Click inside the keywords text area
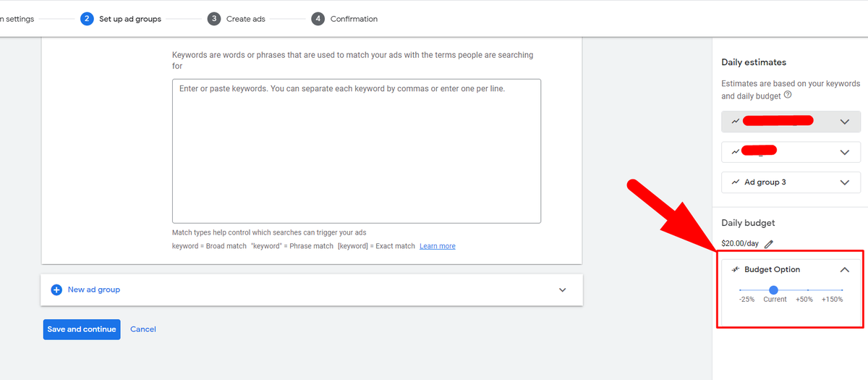 [357, 151]
